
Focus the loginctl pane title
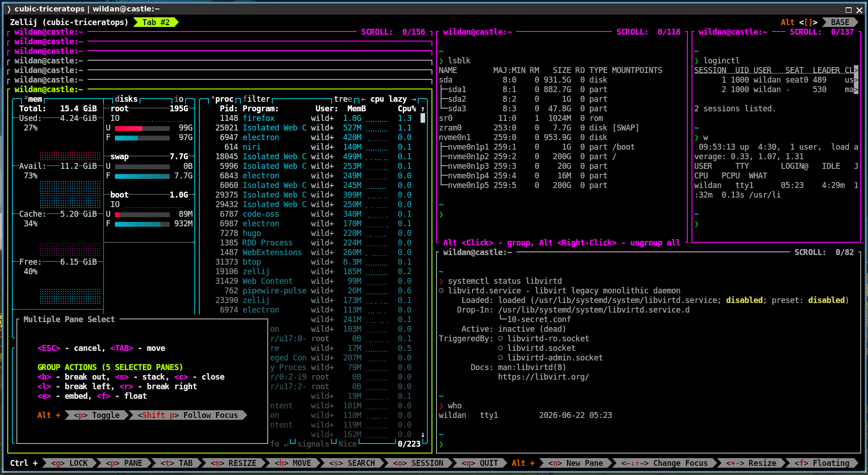pos(733,32)
